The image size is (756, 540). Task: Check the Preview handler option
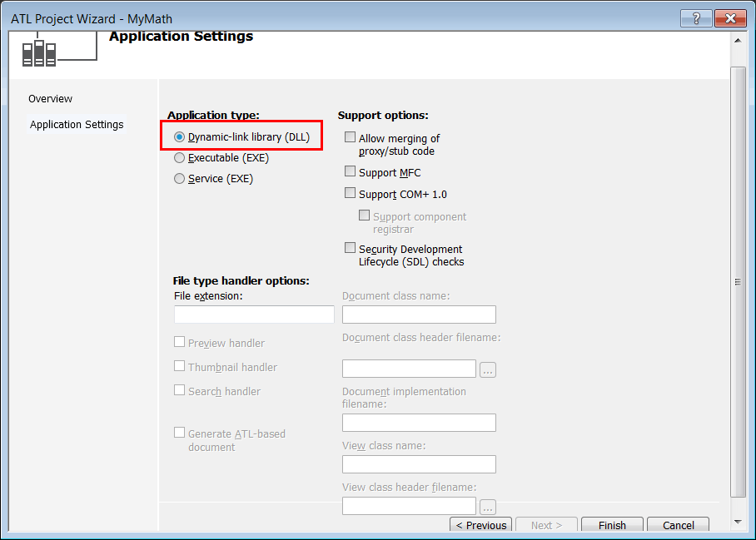(179, 342)
